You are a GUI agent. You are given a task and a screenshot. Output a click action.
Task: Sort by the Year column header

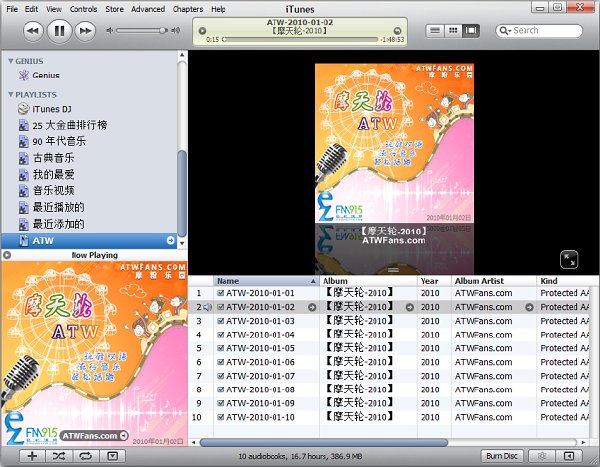[x=434, y=281]
